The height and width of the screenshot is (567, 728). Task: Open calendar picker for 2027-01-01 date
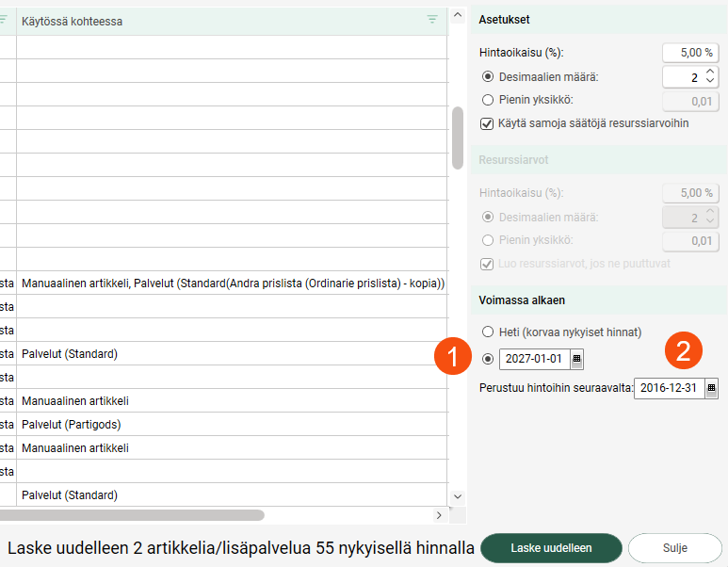(x=577, y=359)
